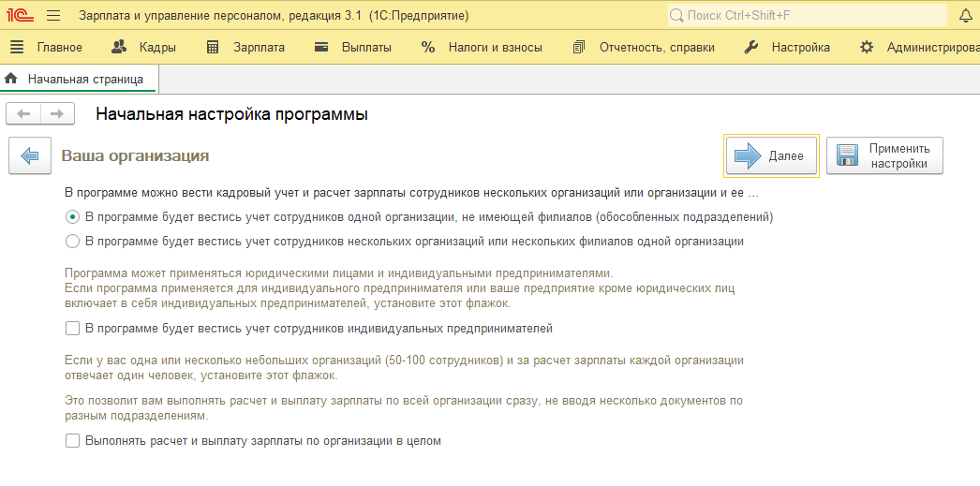Click Применить настройки button

click(884, 155)
